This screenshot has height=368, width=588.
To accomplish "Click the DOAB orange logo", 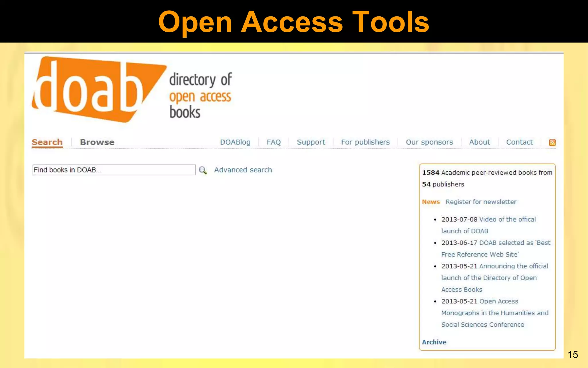I will tap(99, 89).
